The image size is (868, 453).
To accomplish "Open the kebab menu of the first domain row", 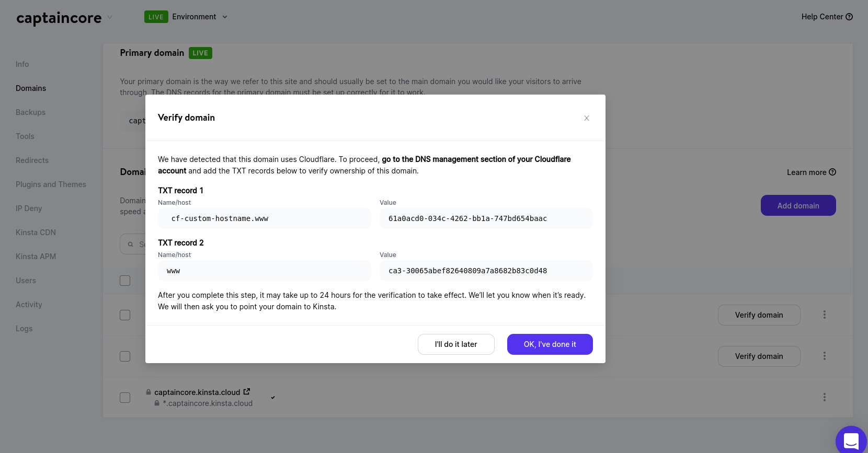I will [x=825, y=315].
